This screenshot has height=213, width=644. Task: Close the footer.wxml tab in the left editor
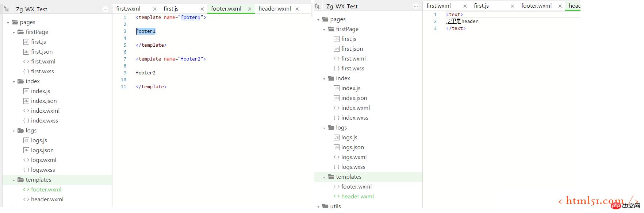click(x=250, y=9)
